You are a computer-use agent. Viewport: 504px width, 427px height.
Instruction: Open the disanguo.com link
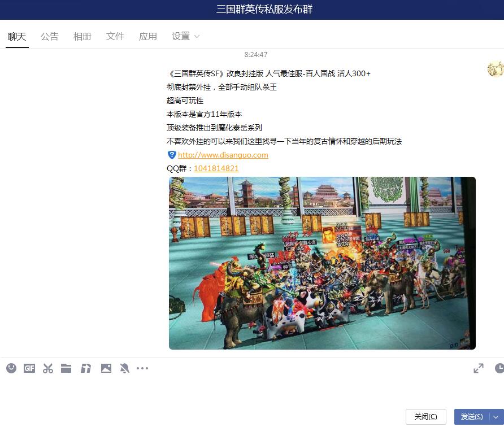click(223, 155)
